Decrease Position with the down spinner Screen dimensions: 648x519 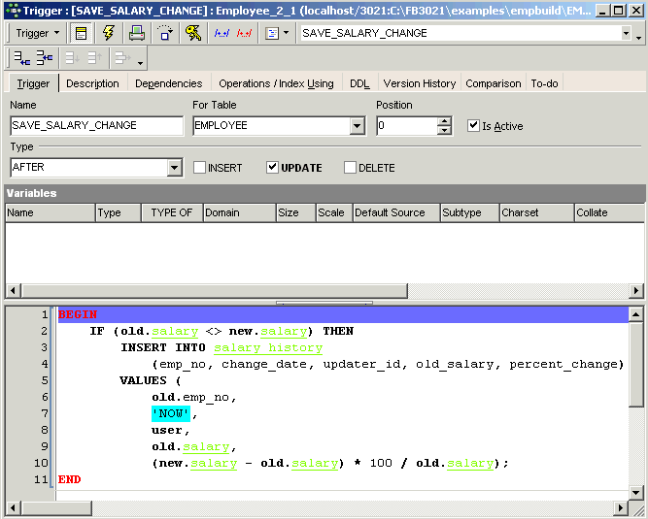point(444,130)
